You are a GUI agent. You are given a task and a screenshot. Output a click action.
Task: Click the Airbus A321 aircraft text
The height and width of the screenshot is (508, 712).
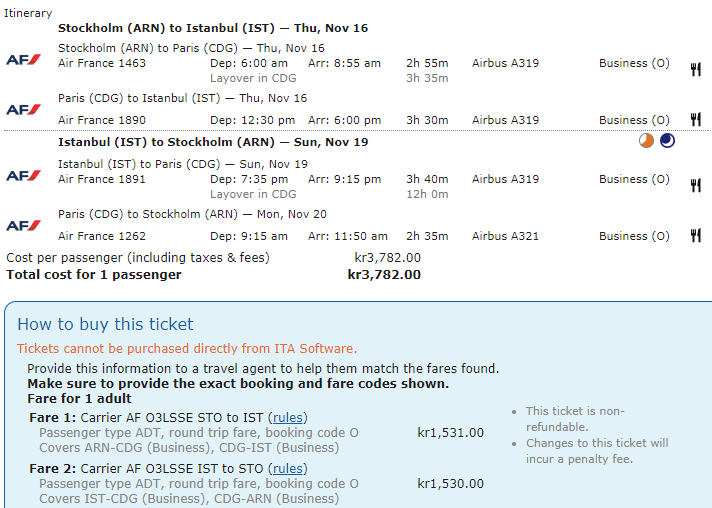505,236
